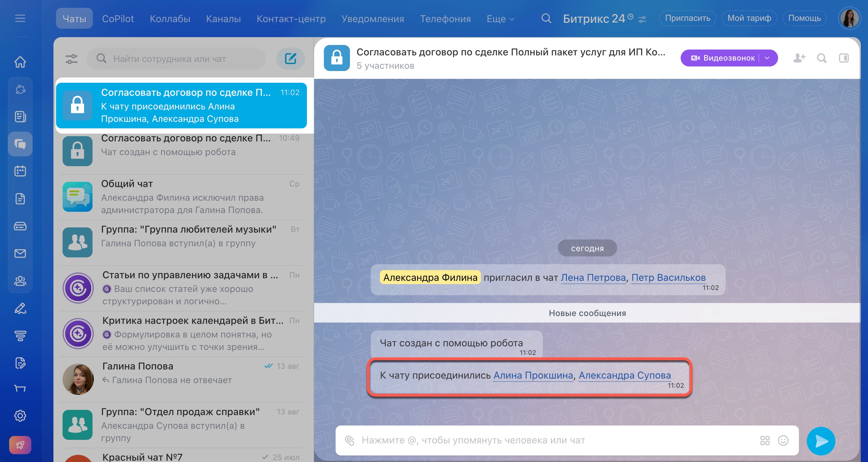Open the Отдел продаж справки group chat
Viewport: 868px width, 462px height.
(181, 425)
